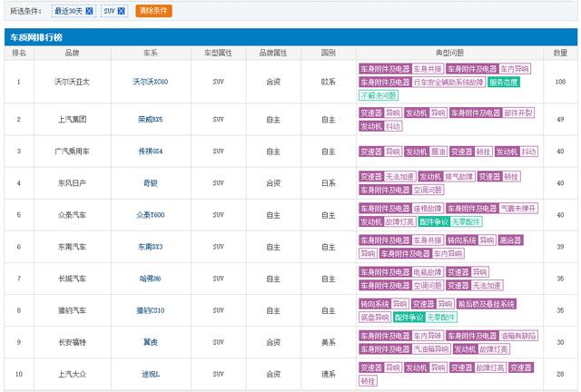The height and width of the screenshot is (392, 581).
Task: Click the 车系 column header
Action: tap(151, 53)
